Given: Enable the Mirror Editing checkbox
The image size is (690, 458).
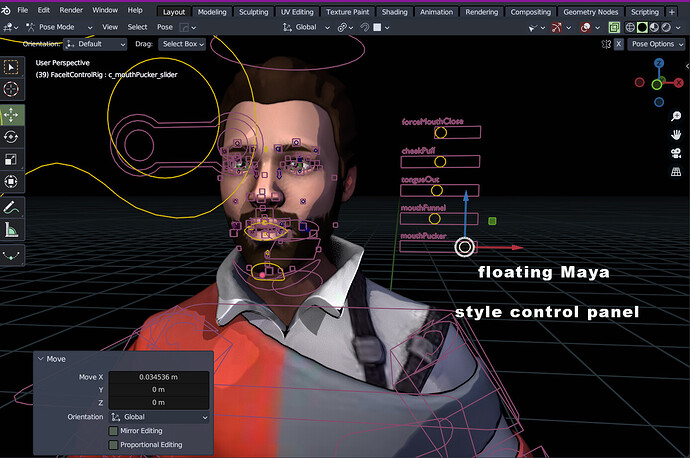Looking at the screenshot, I should [x=113, y=431].
